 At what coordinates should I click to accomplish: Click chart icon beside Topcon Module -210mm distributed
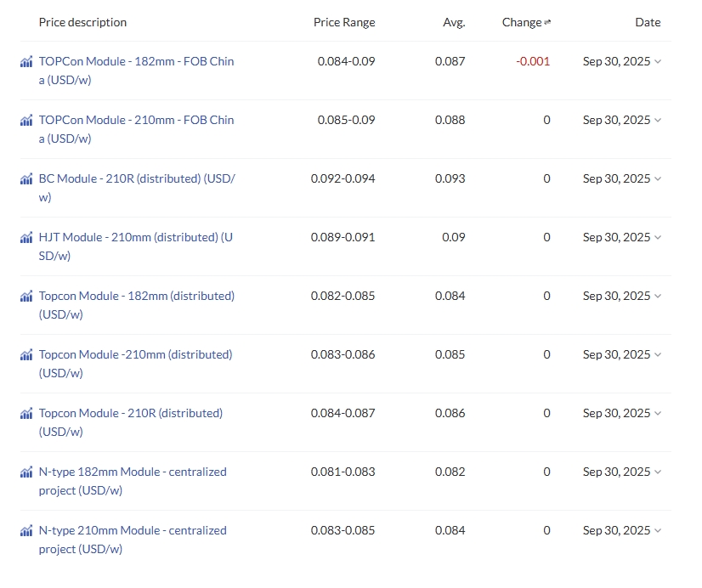26,355
